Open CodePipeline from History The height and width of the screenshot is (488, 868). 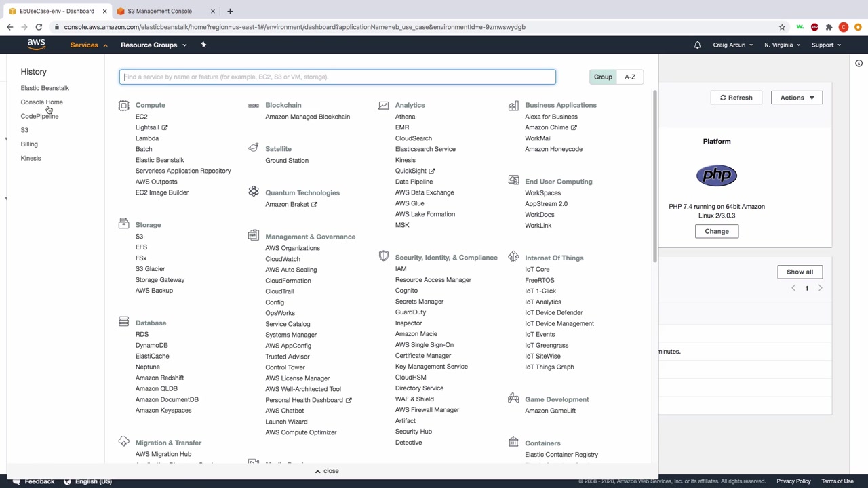coord(39,116)
